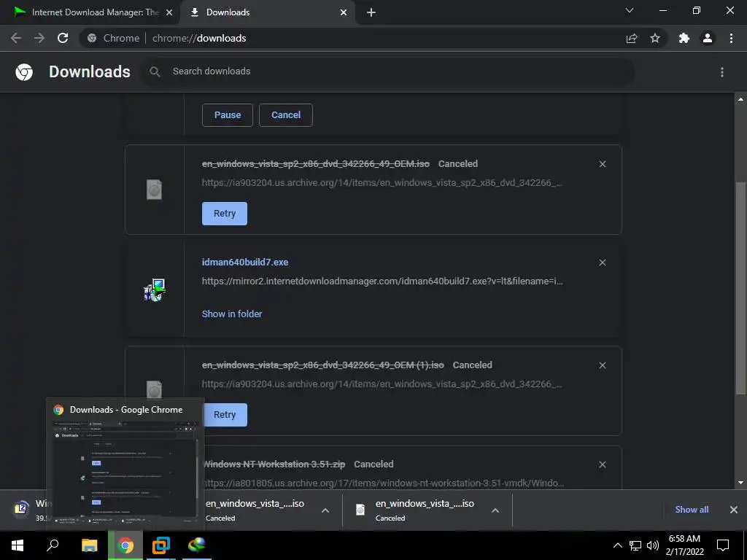Open network status tray icon
Viewport: 747px width, 560px height.
click(x=635, y=545)
